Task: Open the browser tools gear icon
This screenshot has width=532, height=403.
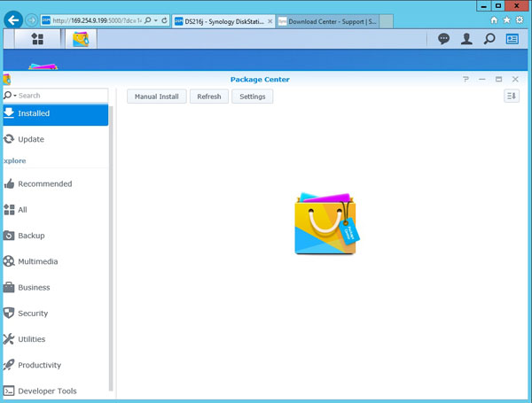Action: pyautogui.click(x=520, y=20)
